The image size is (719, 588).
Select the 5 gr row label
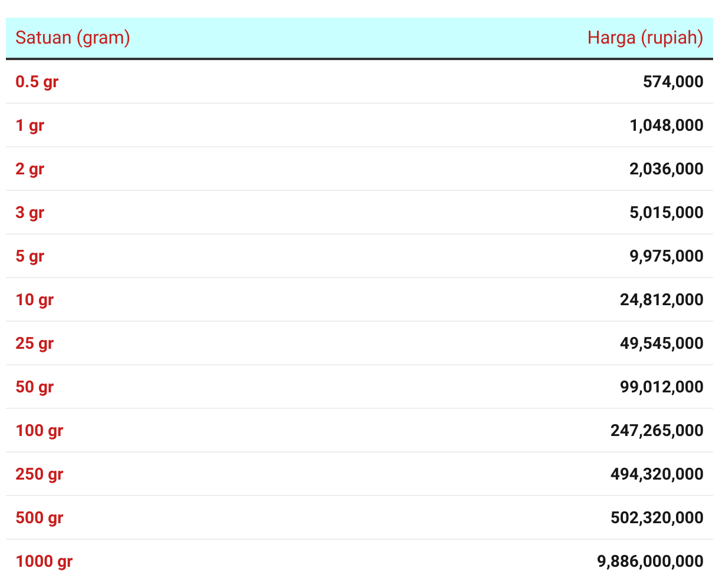[30, 256]
